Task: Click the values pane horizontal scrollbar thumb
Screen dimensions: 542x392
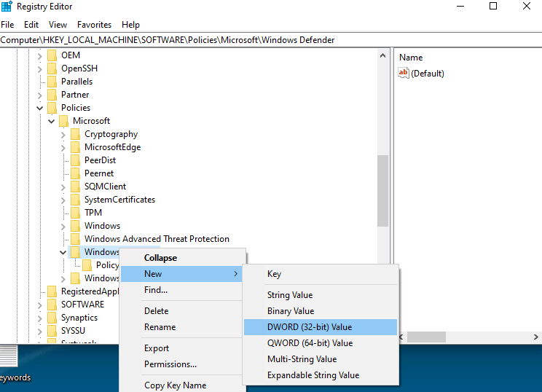Action: tap(427, 337)
